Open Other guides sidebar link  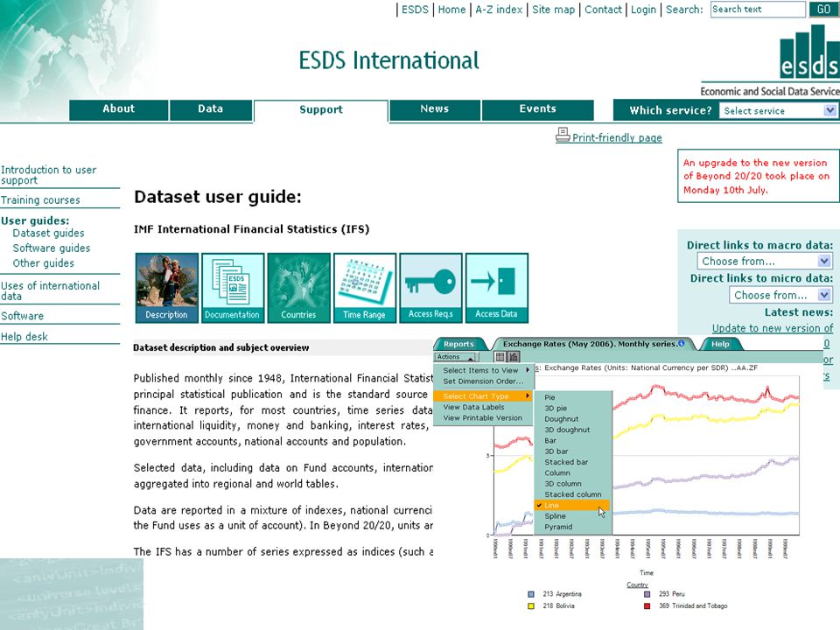coord(44,263)
